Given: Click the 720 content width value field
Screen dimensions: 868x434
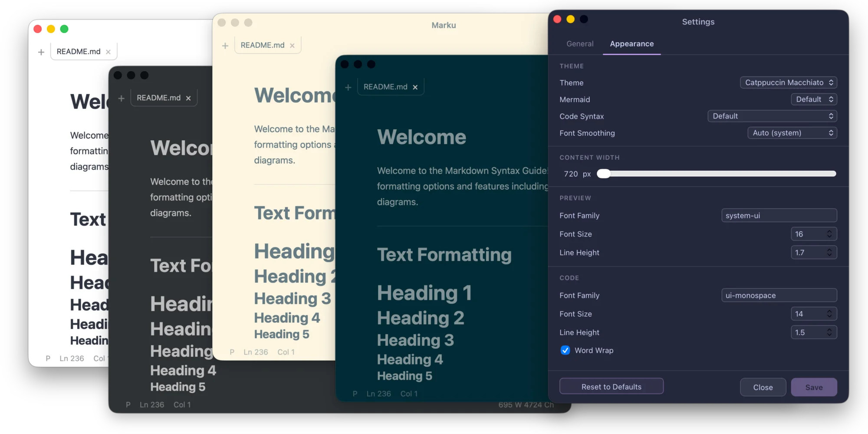Looking at the screenshot, I should point(571,174).
